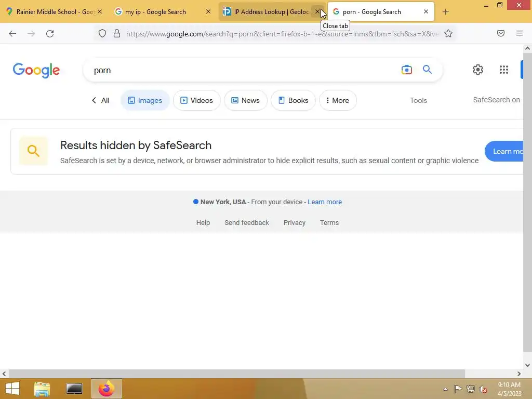Click the vertical scrollbar up arrow
Viewport: 532px width, 399px height.
click(x=528, y=48)
